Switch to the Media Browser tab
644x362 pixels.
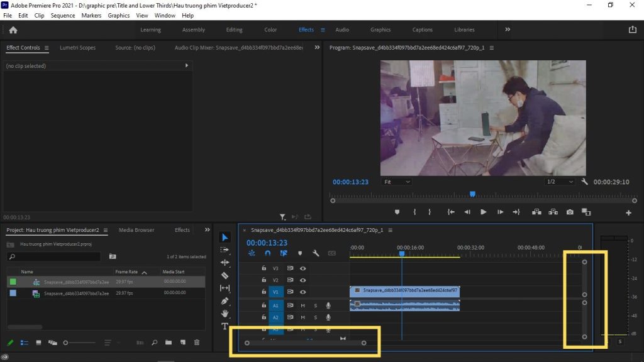coord(136,230)
